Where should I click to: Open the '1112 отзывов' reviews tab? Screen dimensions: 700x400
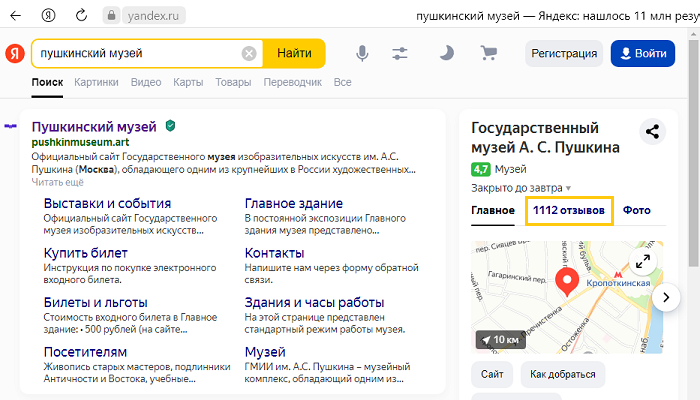[x=568, y=211]
